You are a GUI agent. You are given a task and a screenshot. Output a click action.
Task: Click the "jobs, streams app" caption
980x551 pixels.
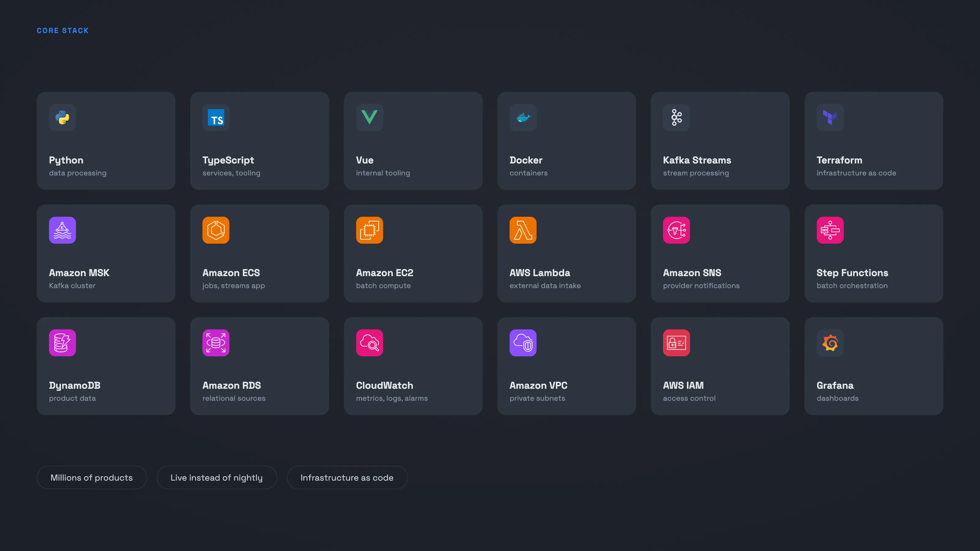click(234, 286)
